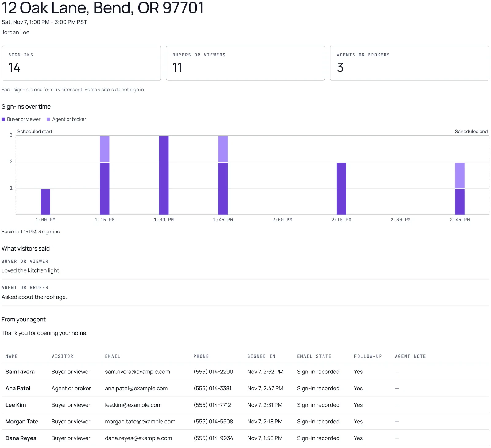The image size is (491, 448).
Task: Click the 2:15 PM bar in the chart
Action: pos(341,188)
